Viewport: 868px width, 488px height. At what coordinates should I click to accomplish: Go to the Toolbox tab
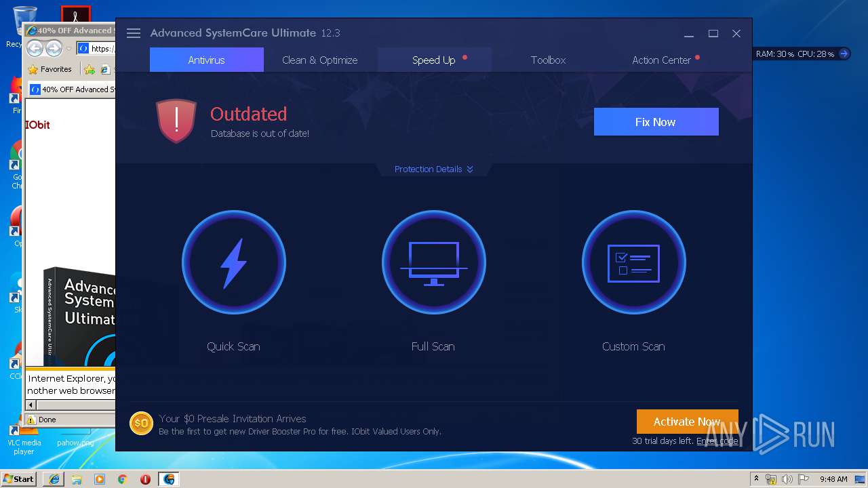tap(549, 60)
